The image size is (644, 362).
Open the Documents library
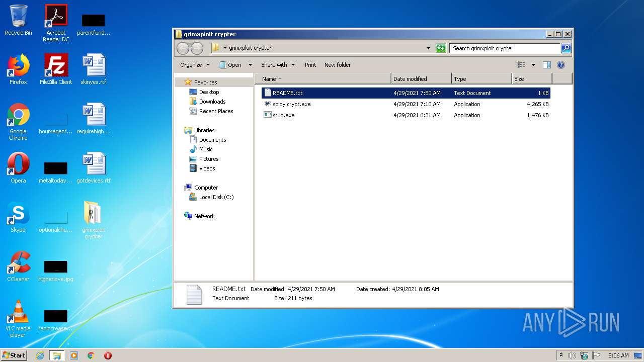(x=212, y=140)
